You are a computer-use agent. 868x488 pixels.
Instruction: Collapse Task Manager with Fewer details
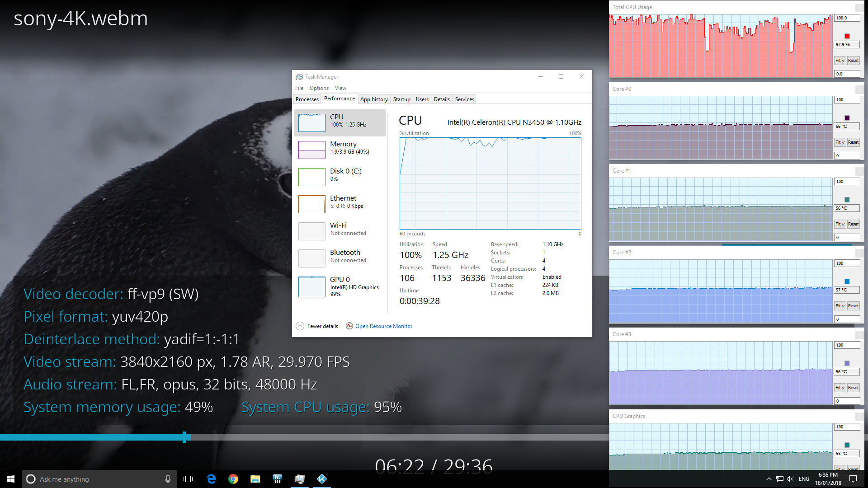click(x=317, y=326)
